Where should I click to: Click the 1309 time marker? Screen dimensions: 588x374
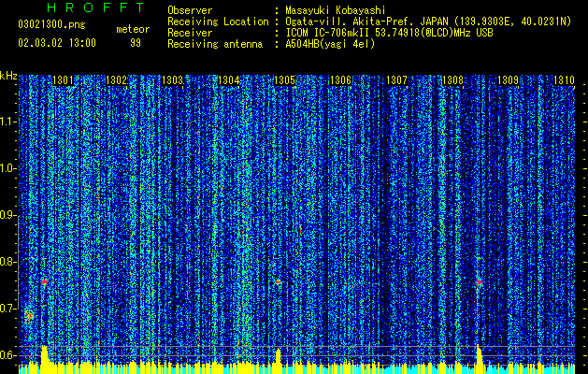[509, 79]
